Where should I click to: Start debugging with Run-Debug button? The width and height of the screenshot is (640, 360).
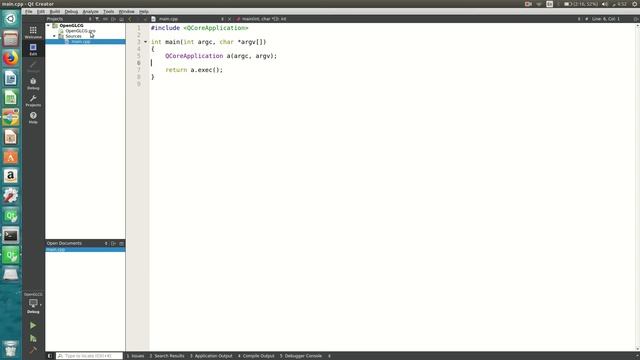(33, 338)
